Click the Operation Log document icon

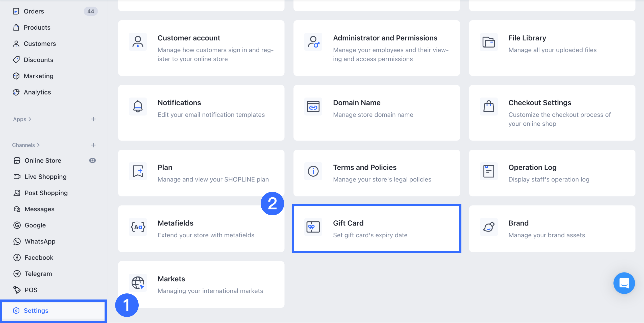point(488,171)
